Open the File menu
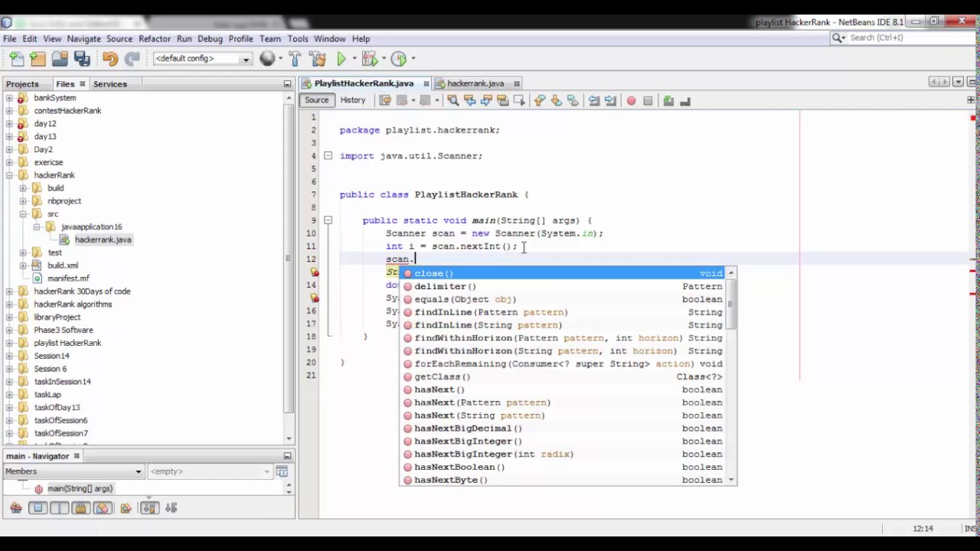980x551 pixels. pos(9,38)
